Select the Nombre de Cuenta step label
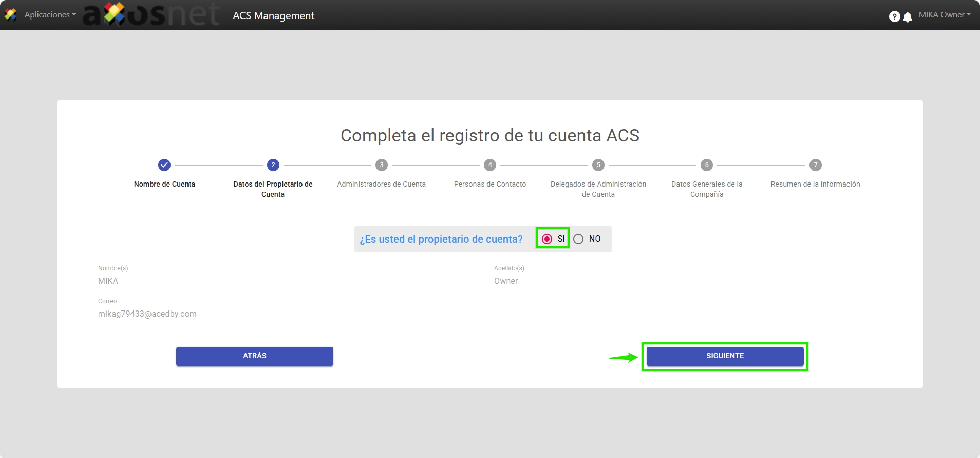Screen dimensions: 980x458 [x=164, y=184]
